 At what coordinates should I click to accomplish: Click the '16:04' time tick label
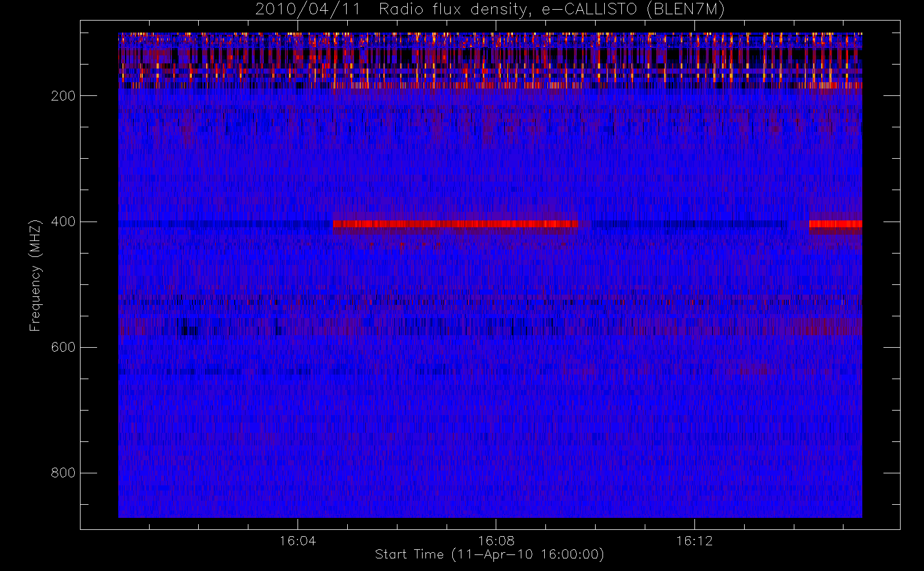[x=298, y=541]
